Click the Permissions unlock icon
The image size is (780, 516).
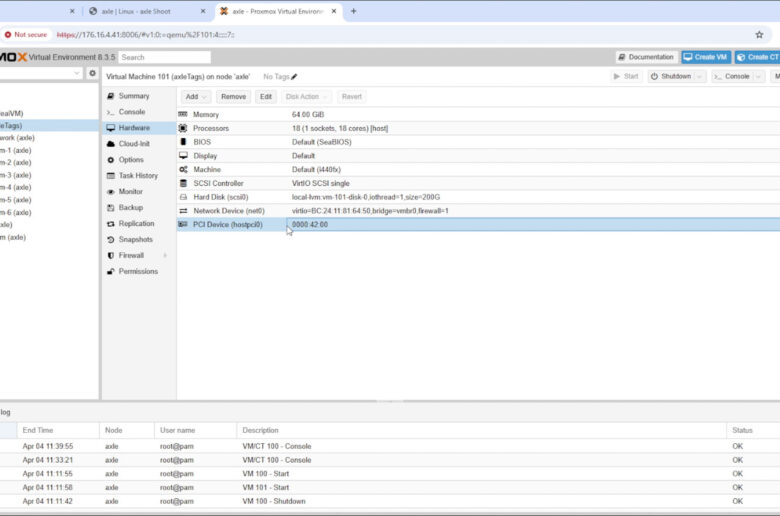[x=110, y=272]
